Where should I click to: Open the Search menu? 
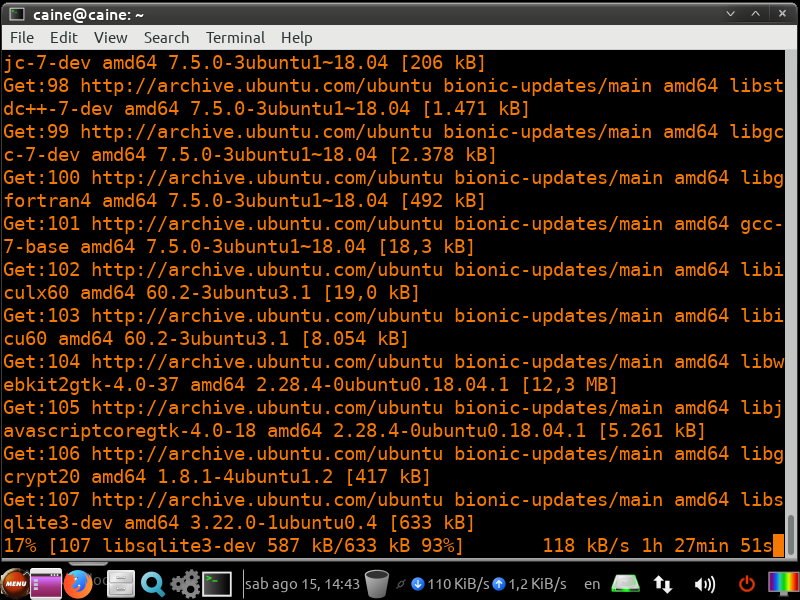(166, 38)
